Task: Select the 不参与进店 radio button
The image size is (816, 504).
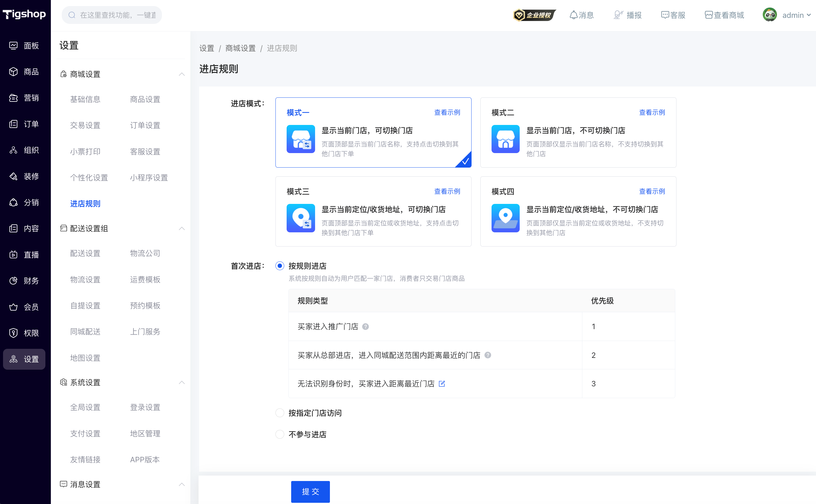Action: (x=280, y=434)
